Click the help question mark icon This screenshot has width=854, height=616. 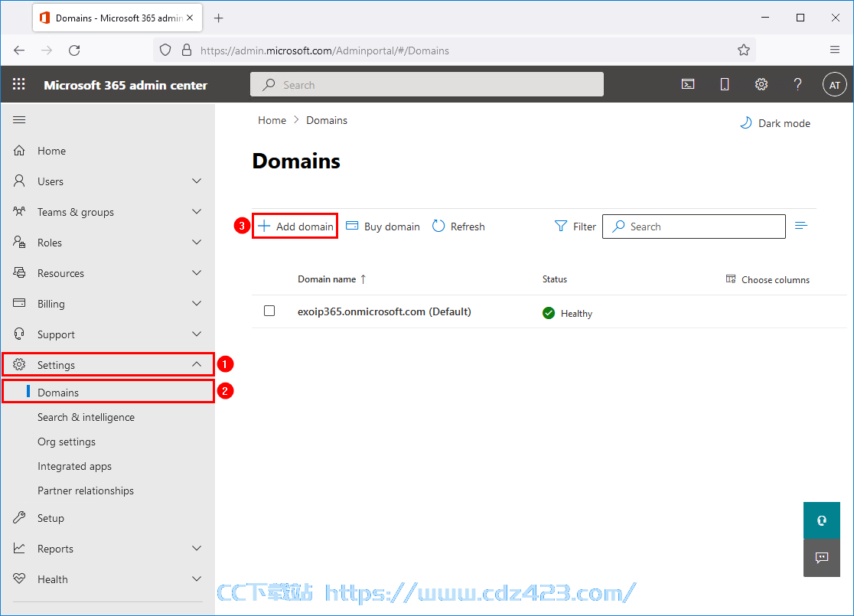click(x=797, y=84)
